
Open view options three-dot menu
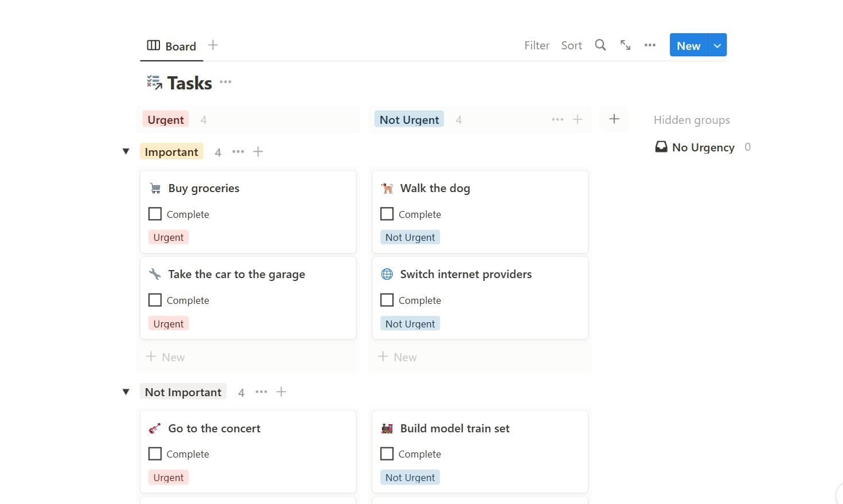click(650, 45)
